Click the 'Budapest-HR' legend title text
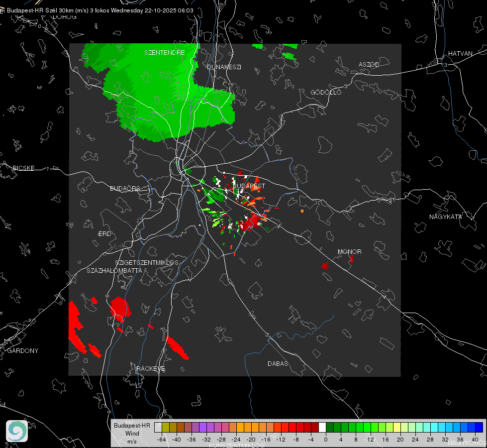The height and width of the screenshot is (448, 487). tap(132, 425)
